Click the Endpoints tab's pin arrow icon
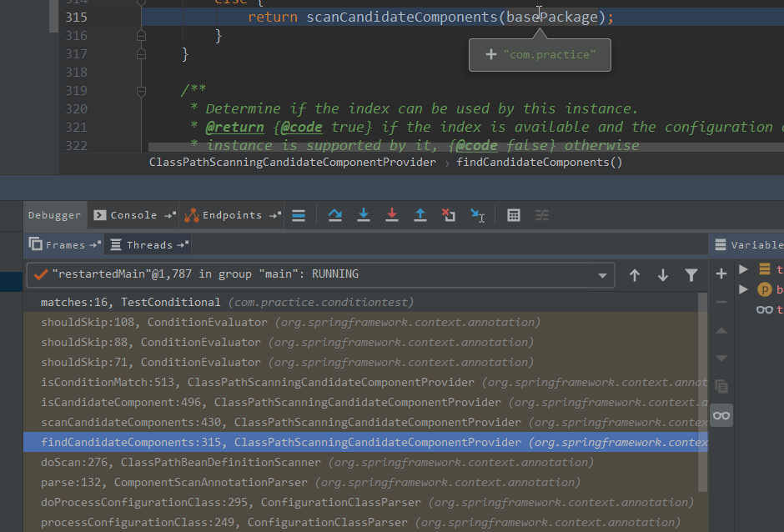The width and height of the screenshot is (784, 532). click(x=275, y=215)
